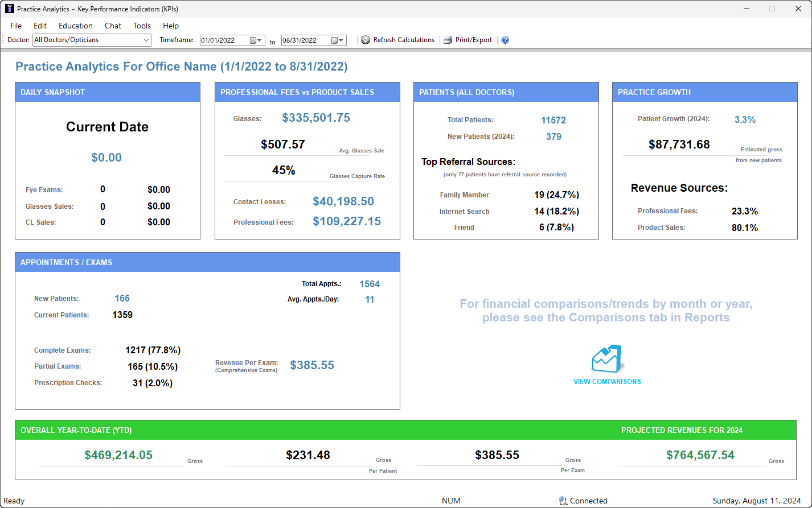Screen dimensions: 812x508
Task: Click the Revenue Per Exam $385.55 in Appointments
Action: tap(312, 365)
